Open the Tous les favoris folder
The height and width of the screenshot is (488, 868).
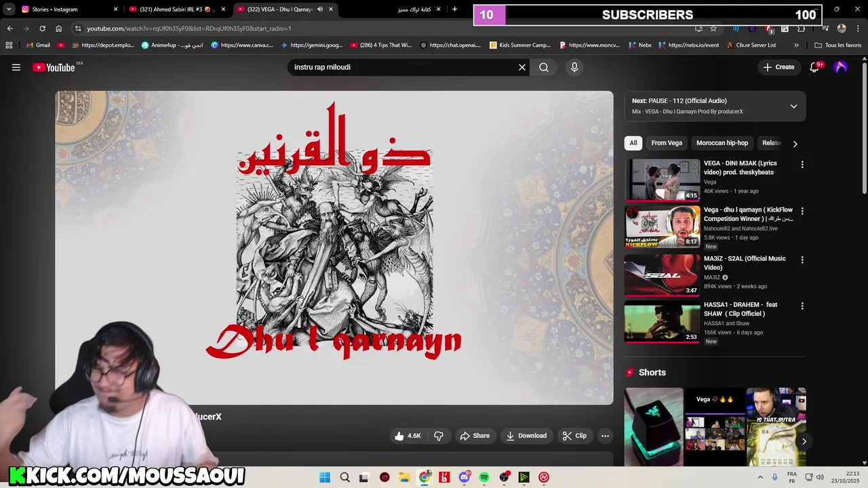[x=837, y=45]
